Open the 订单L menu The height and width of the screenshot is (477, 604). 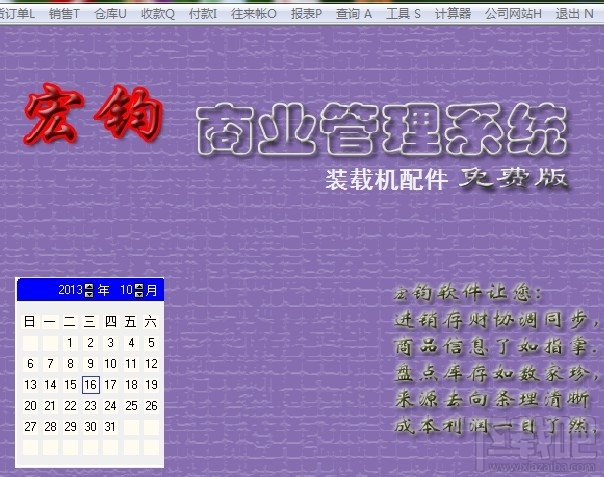[16, 14]
